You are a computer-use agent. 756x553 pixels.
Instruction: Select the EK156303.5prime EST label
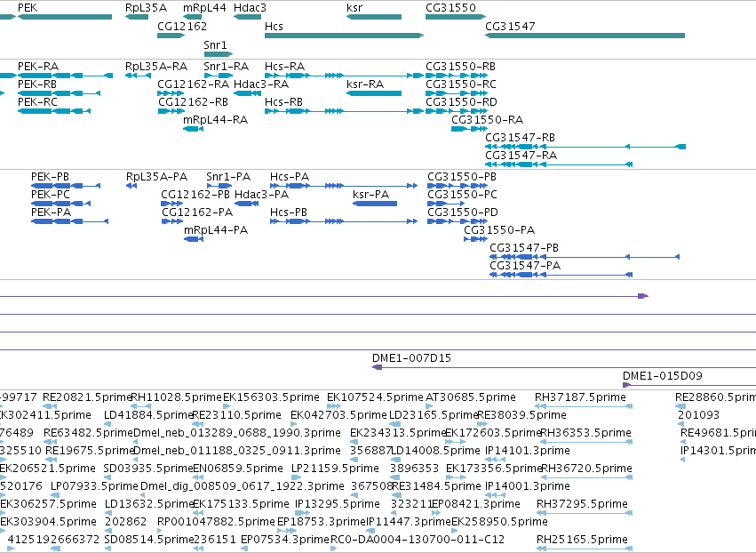[271, 397]
